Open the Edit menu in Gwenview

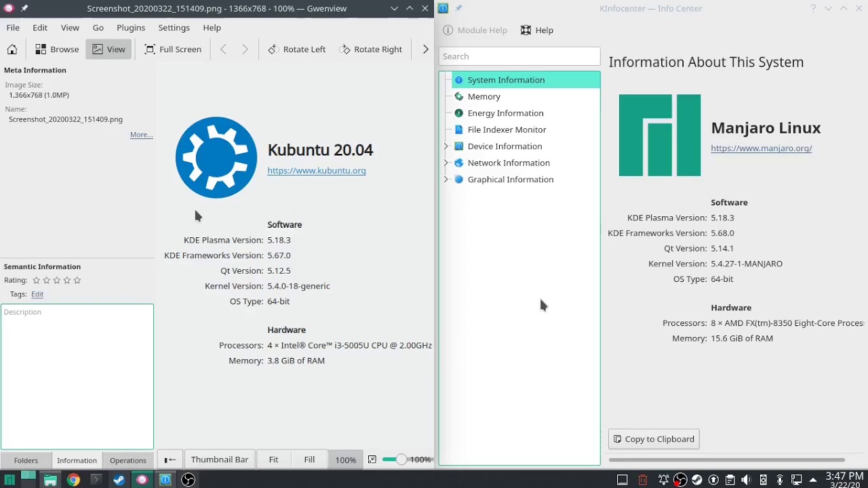tap(40, 27)
